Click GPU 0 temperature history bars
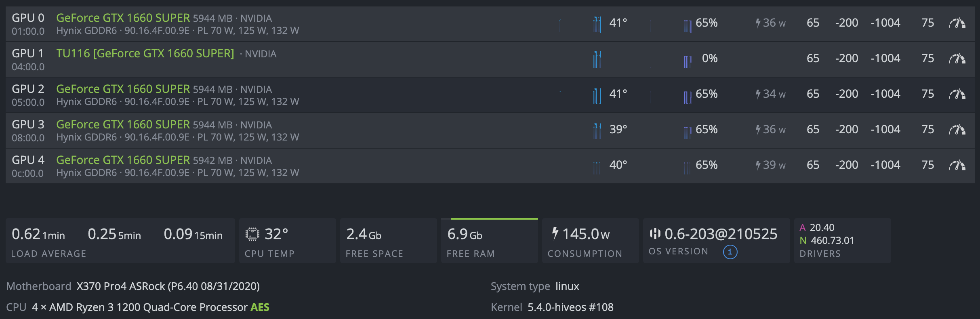 [x=597, y=24]
